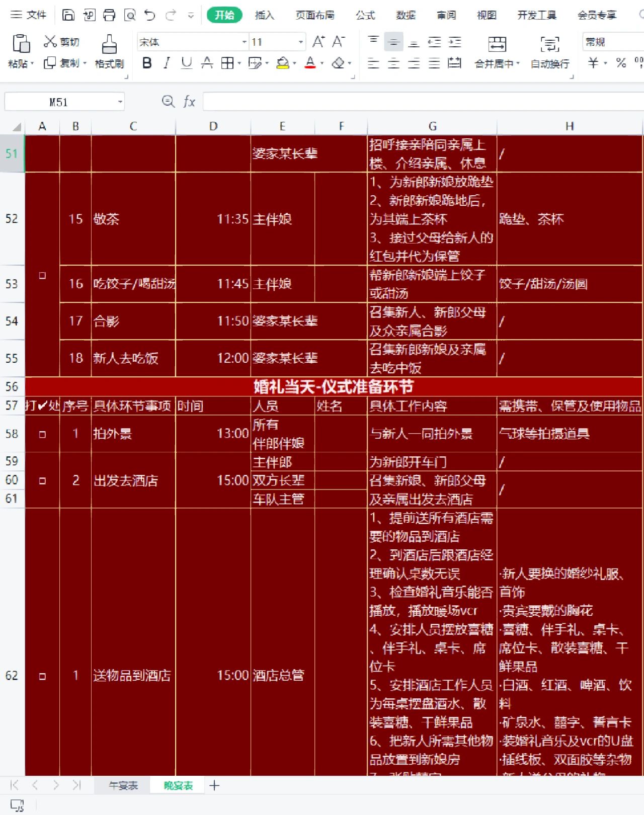Click the 自动换行 wrap text button
Image resolution: width=644 pixels, height=815 pixels.
pyautogui.click(x=550, y=52)
